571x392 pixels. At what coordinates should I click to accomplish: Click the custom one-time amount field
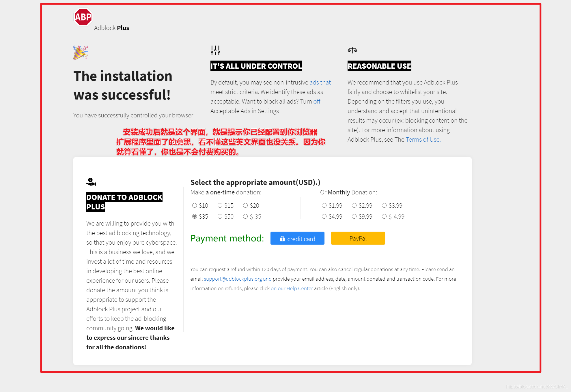267,216
